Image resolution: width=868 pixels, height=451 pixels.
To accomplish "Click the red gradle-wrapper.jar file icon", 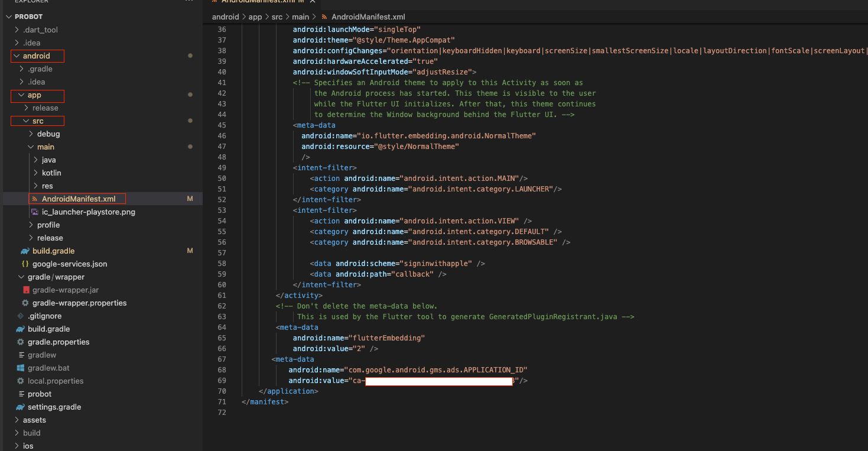I will (x=26, y=290).
